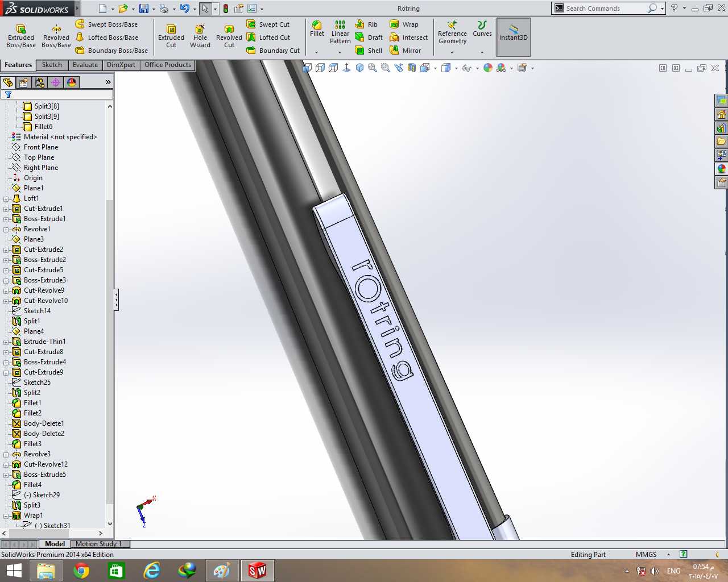The width and height of the screenshot is (728, 582).
Task: Switch to the Sketch tab
Action: pos(52,65)
